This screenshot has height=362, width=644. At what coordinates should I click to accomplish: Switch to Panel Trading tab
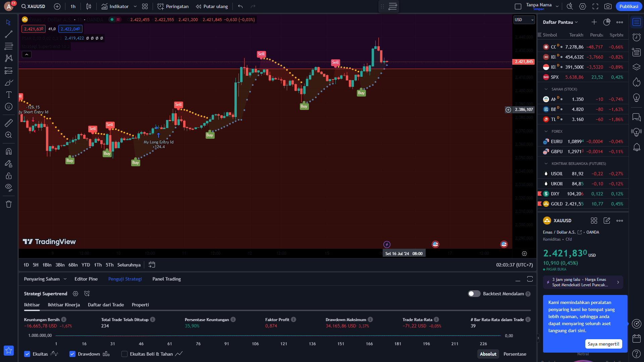tap(166, 279)
